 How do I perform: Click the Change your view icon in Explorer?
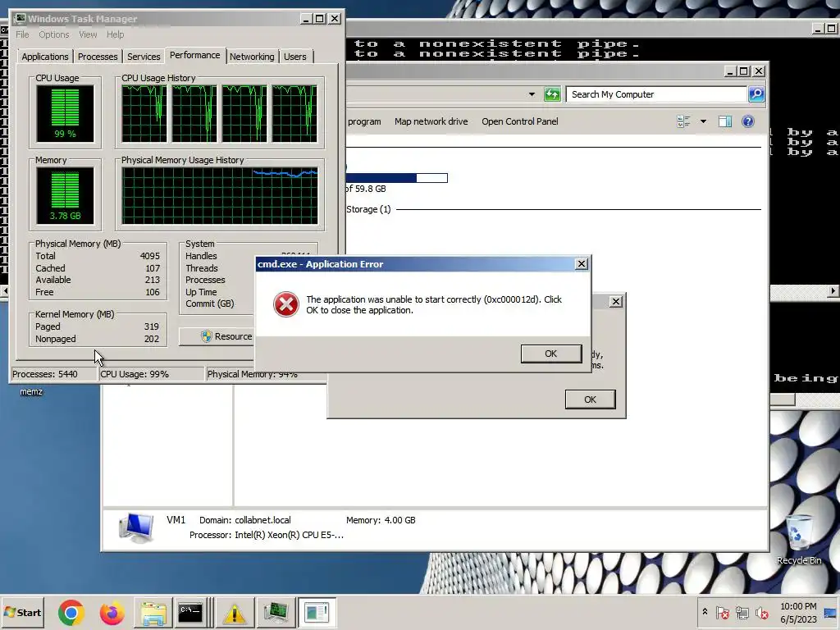683,121
